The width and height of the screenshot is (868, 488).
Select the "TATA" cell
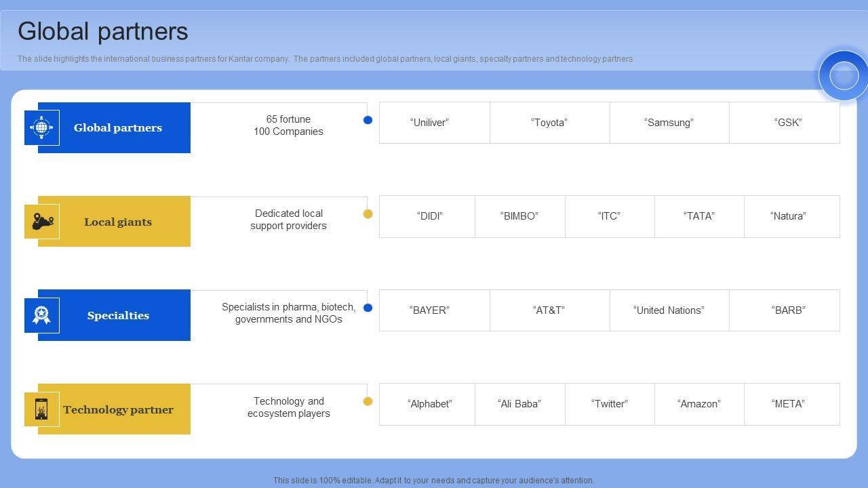coord(699,217)
